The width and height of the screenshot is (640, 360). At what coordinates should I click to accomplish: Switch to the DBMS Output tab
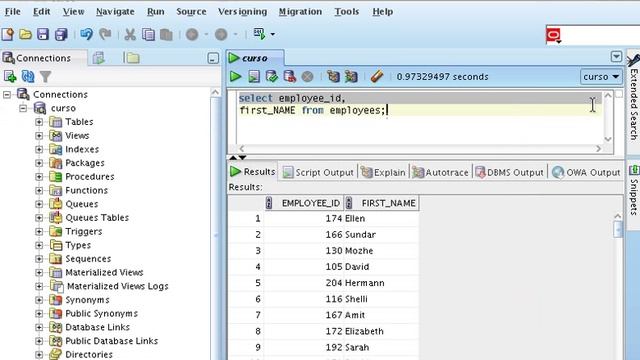tap(509, 172)
